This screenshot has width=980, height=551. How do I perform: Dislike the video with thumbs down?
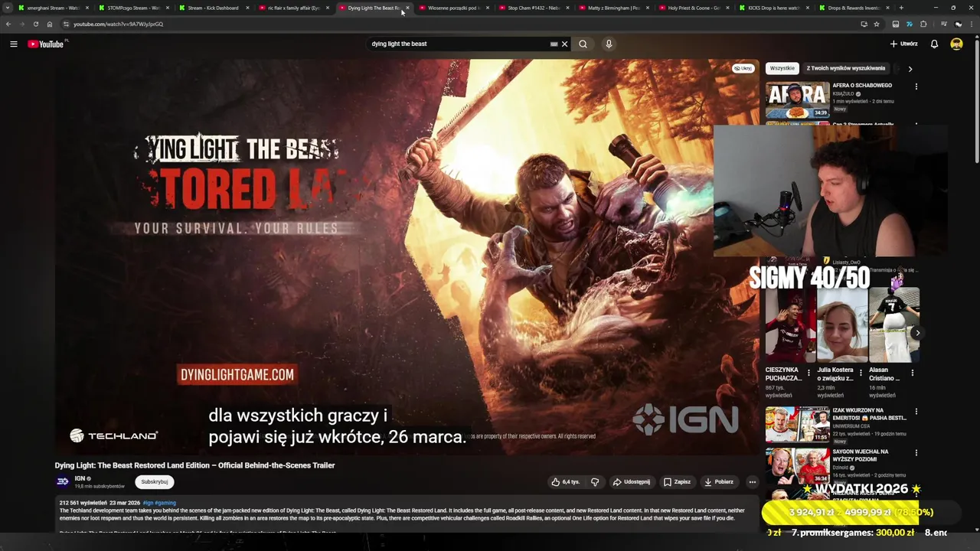point(595,482)
